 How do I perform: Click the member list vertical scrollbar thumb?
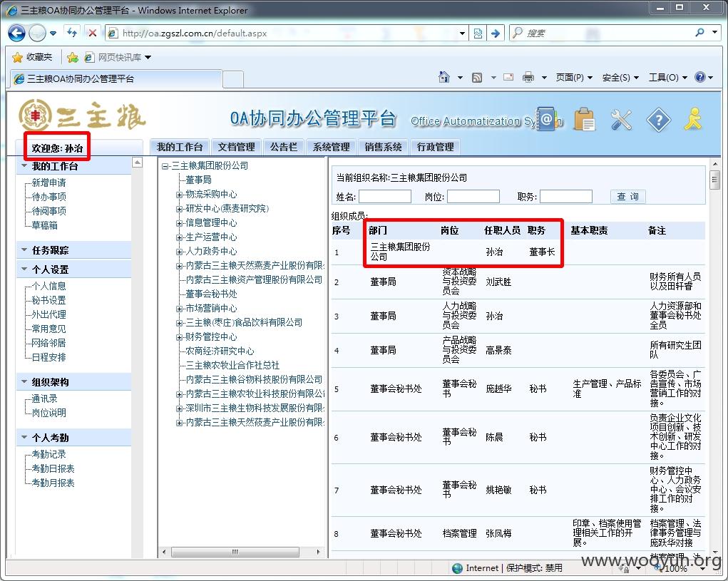coord(715,180)
